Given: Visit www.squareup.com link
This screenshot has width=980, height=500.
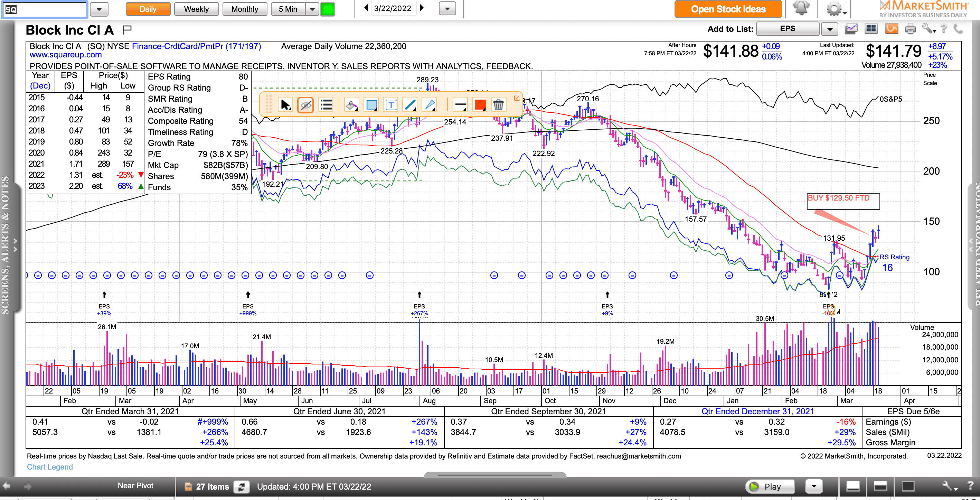Looking at the screenshot, I should 66,55.
